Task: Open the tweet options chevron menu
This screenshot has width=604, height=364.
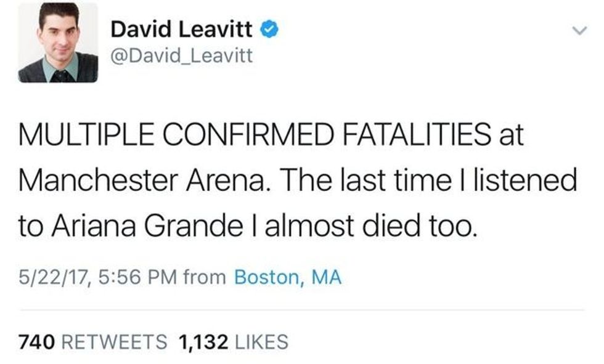Action: [x=578, y=30]
